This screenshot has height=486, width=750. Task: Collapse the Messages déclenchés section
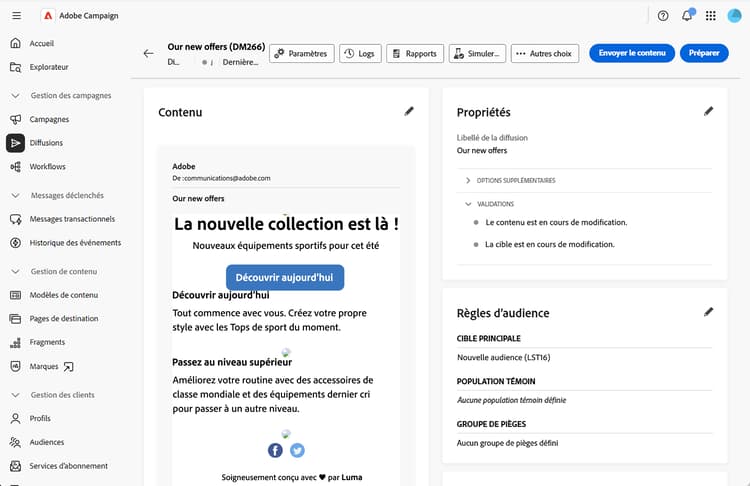[x=15, y=196]
